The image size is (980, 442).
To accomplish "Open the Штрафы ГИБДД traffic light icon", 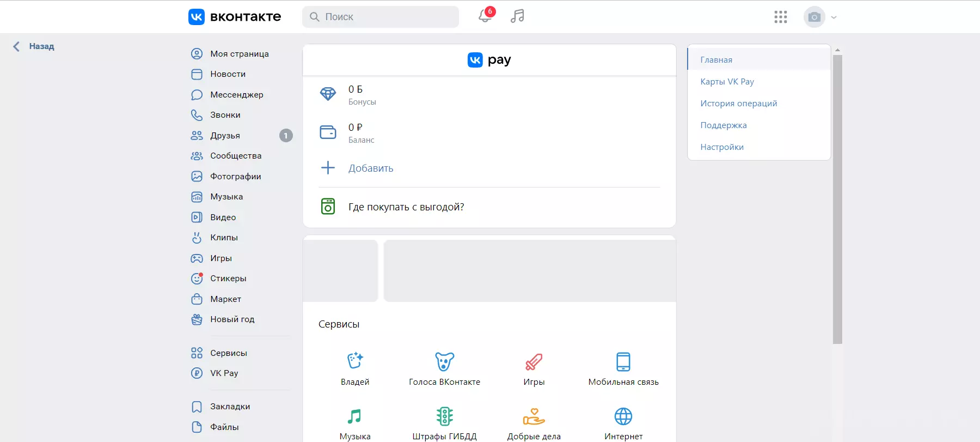I will 444,416.
